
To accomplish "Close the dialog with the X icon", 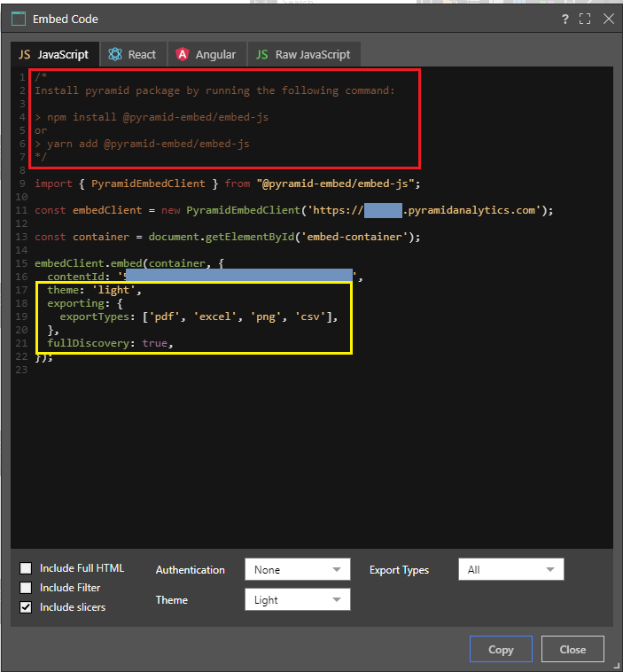I will coord(609,19).
